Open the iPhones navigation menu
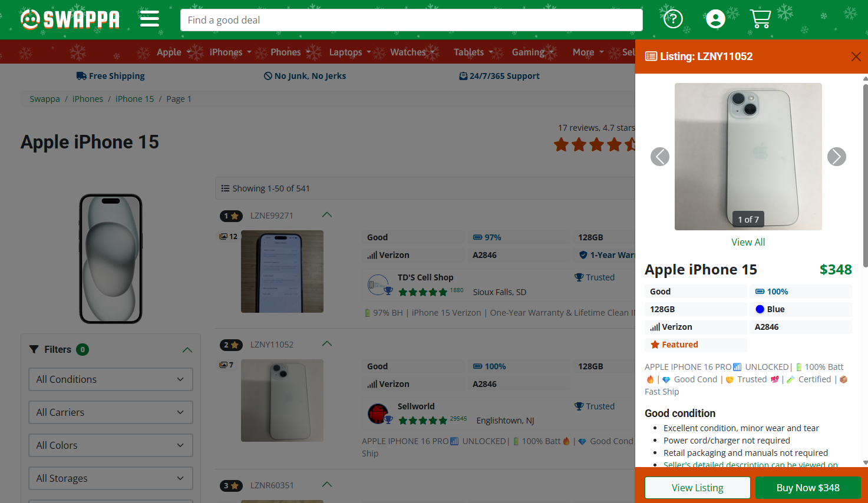 [x=230, y=52]
